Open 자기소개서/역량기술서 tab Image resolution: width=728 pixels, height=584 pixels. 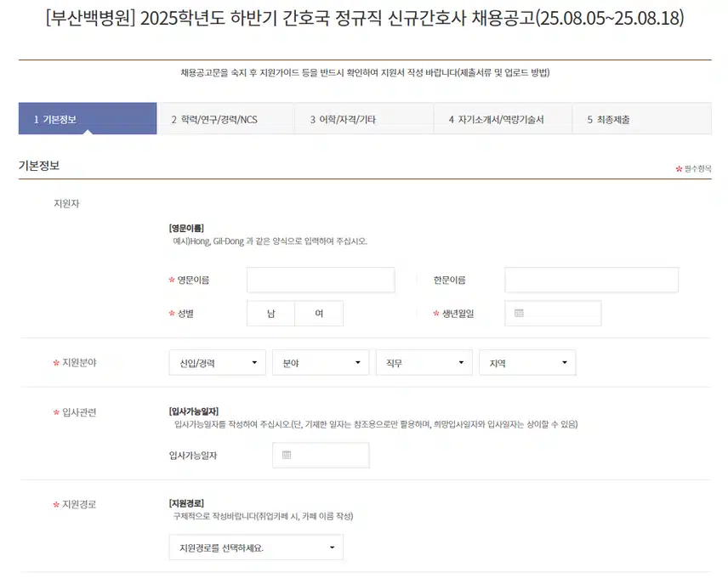coord(503,119)
